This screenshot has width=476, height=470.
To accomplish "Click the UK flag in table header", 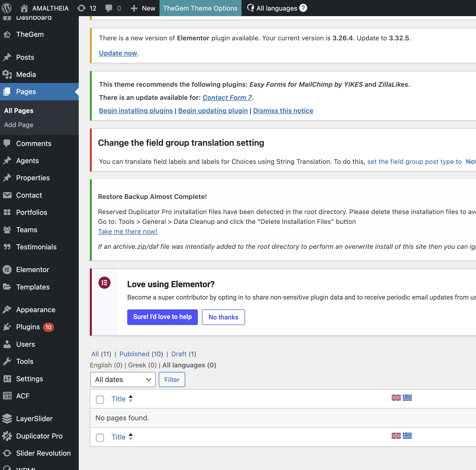I will tap(396, 398).
